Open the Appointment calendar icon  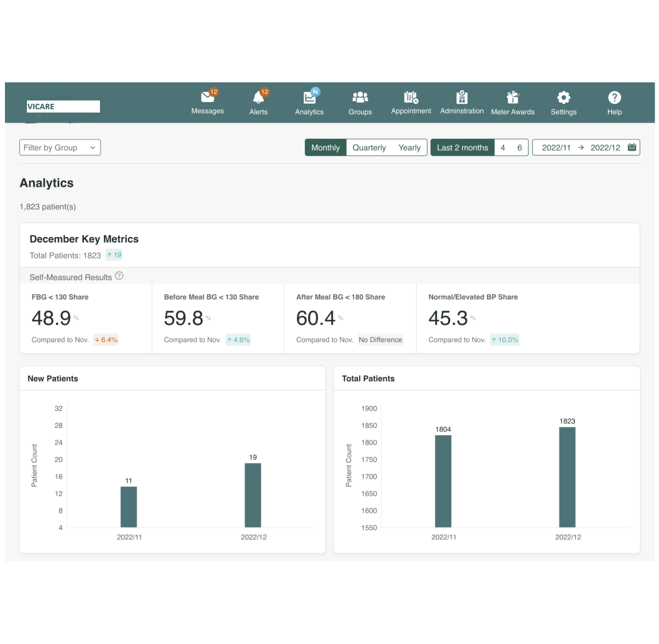[411, 98]
